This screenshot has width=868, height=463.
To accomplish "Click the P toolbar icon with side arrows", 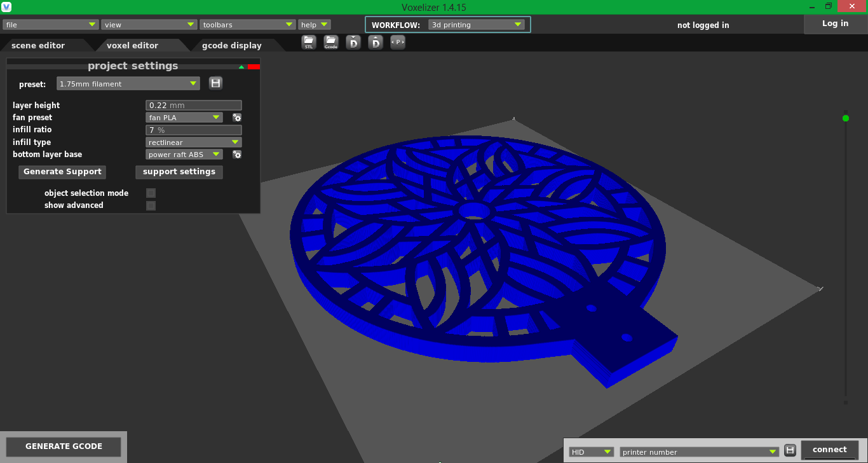I will tap(398, 42).
